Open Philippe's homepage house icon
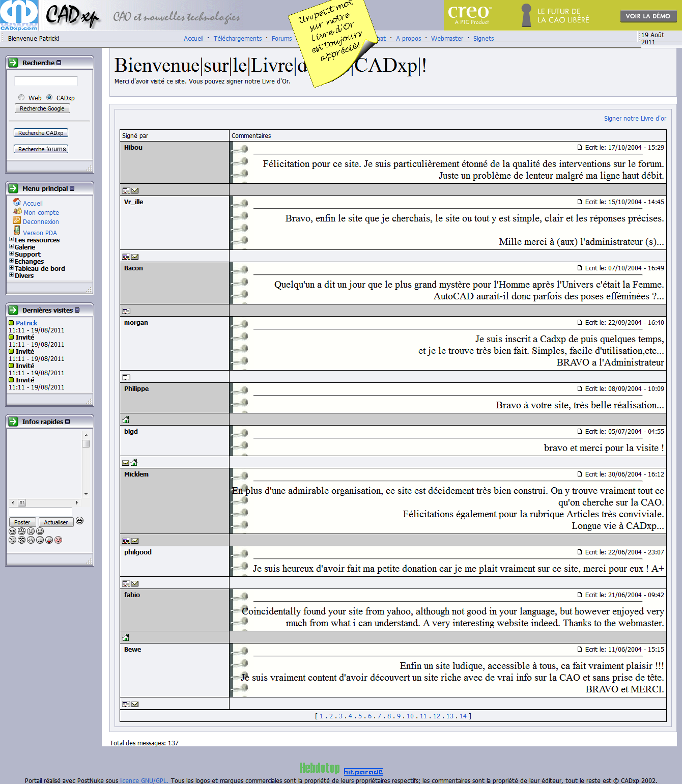The height and width of the screenshot is (784, 682). [126, 420]
